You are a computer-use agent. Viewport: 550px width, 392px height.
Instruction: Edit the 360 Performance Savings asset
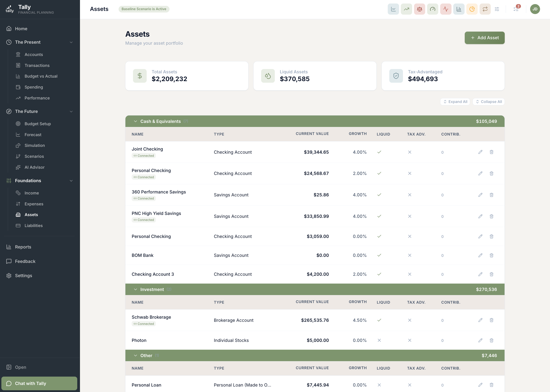click(480, 195)
